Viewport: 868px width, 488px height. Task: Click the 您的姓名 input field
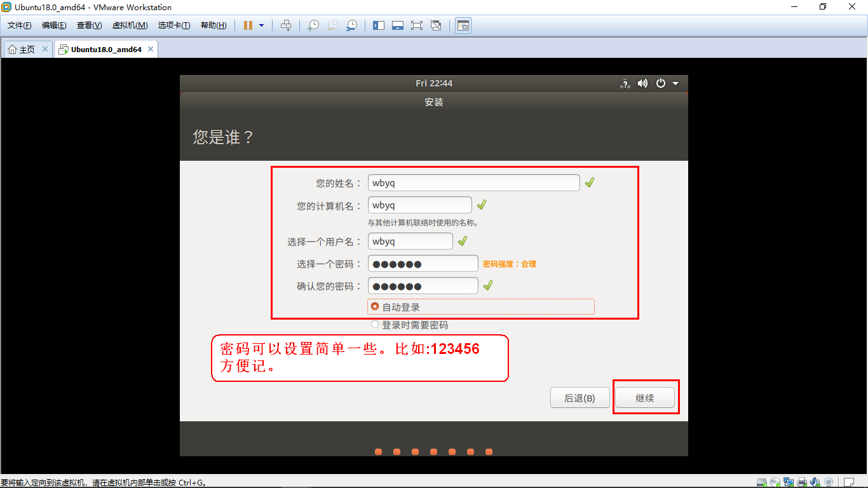click(x=474, y=182)
